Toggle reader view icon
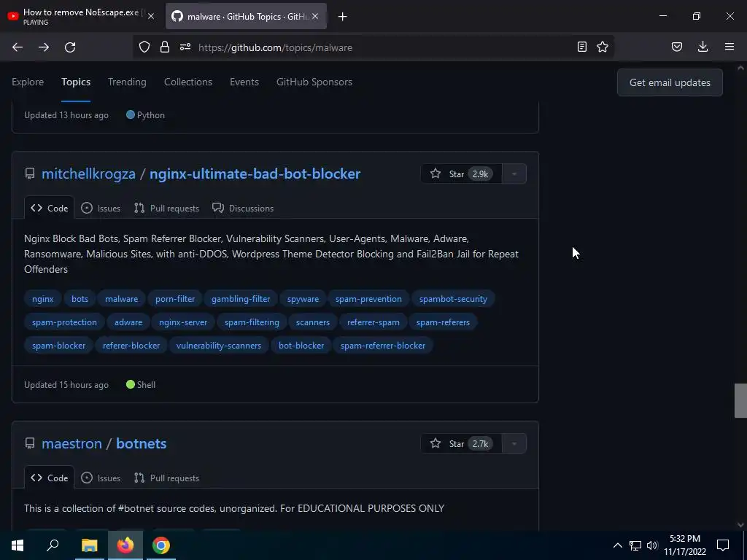This screenshot has width=747, height=560. [581, 47]
